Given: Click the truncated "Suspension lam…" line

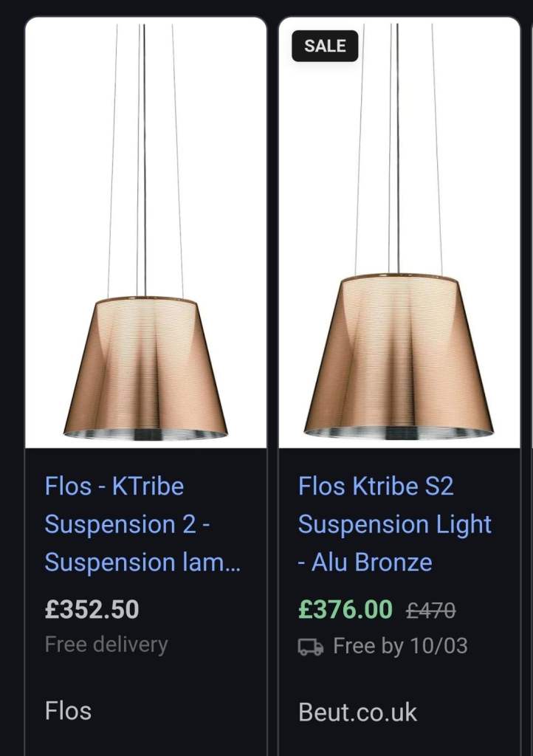Looking at the screenshot, I should click(x=143, y=563).
